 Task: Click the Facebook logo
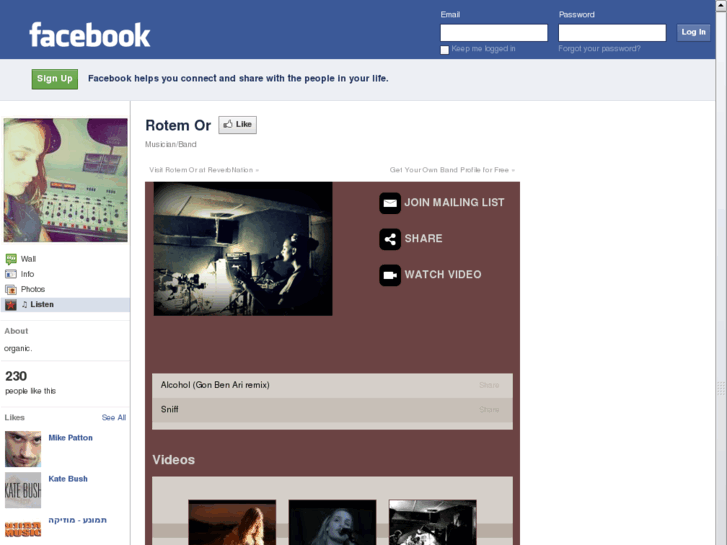89,35
